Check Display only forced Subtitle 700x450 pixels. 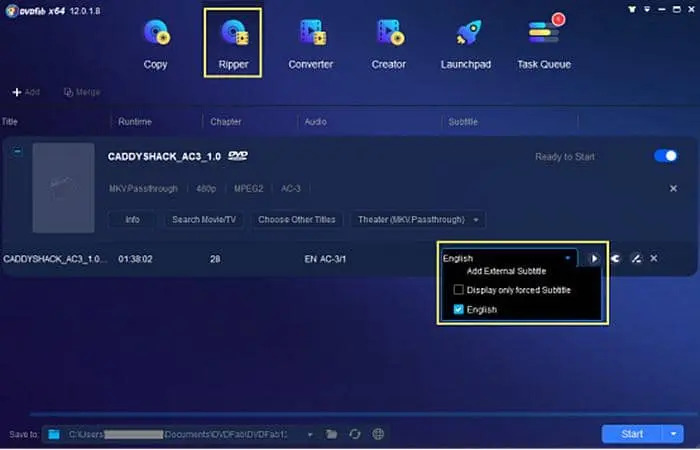point(458,290)
